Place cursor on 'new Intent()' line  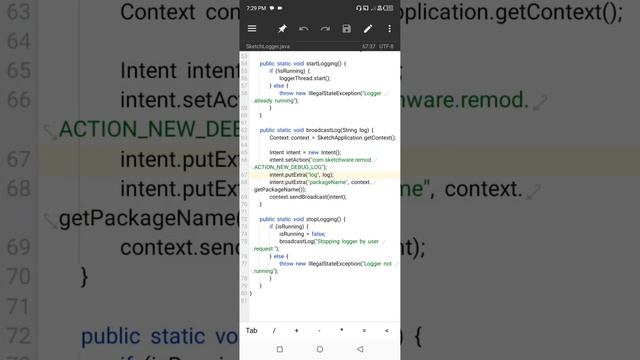305,153
